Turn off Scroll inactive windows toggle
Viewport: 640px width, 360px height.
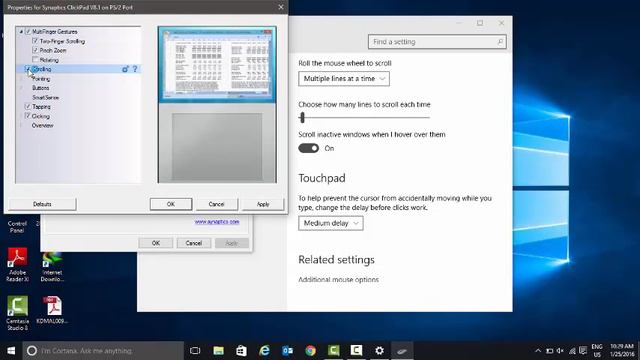pyautogui.click(x=309, y=148)
